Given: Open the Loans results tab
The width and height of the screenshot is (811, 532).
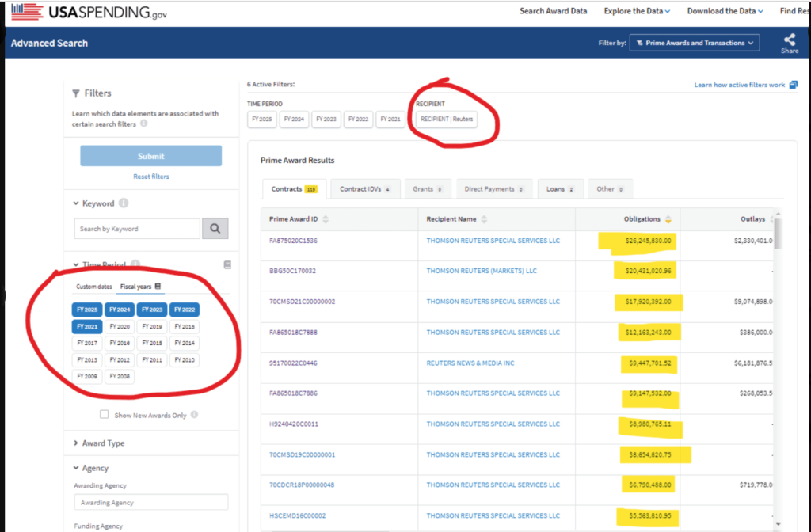Looking at the screenshot, I should click(560, 189).
